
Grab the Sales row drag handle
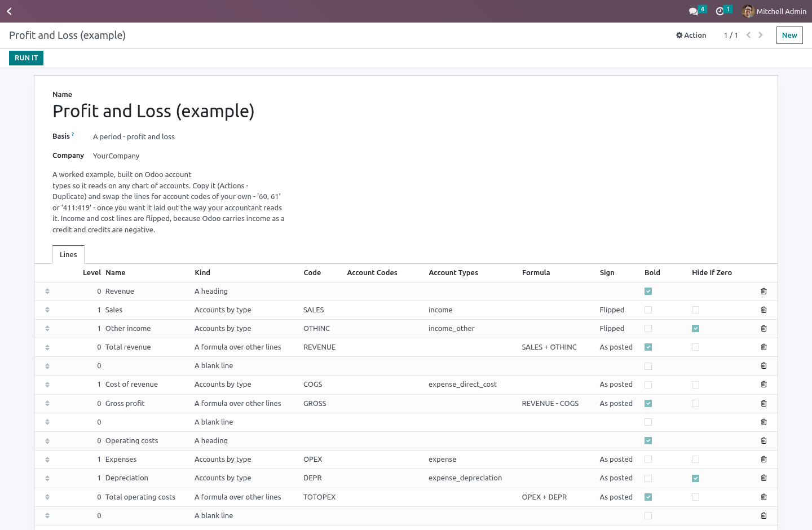tap(47, 310)
